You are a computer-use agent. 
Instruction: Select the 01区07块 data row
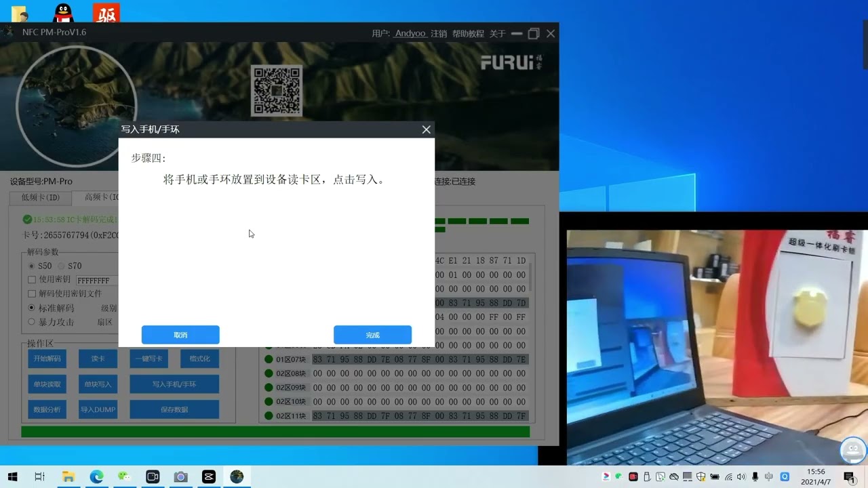point(395,359)
